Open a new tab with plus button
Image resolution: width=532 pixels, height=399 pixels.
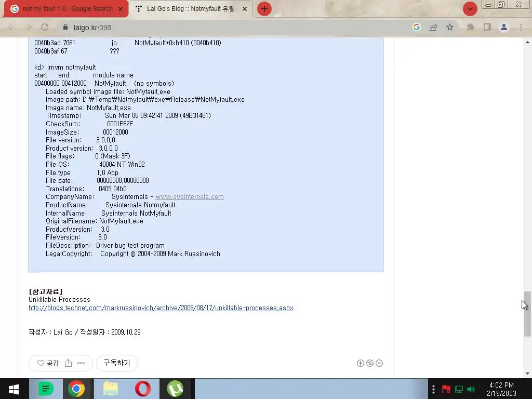pyautogui.click(x=264, y=9)
